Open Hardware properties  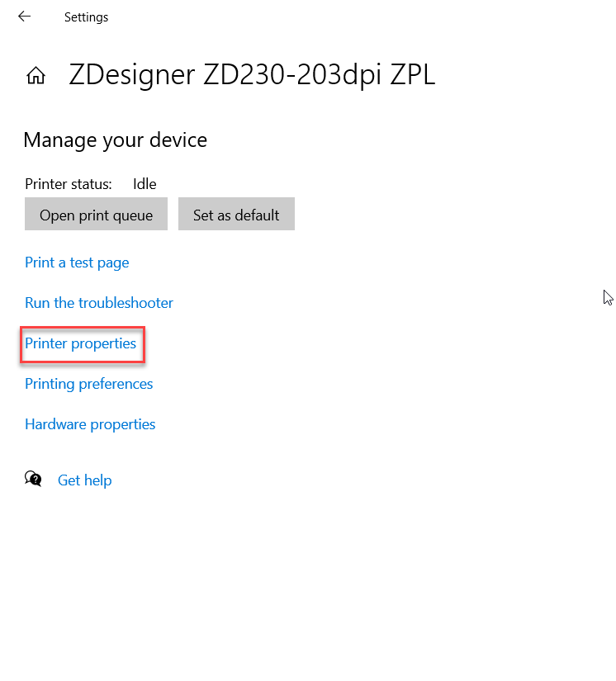pos(90,424)
